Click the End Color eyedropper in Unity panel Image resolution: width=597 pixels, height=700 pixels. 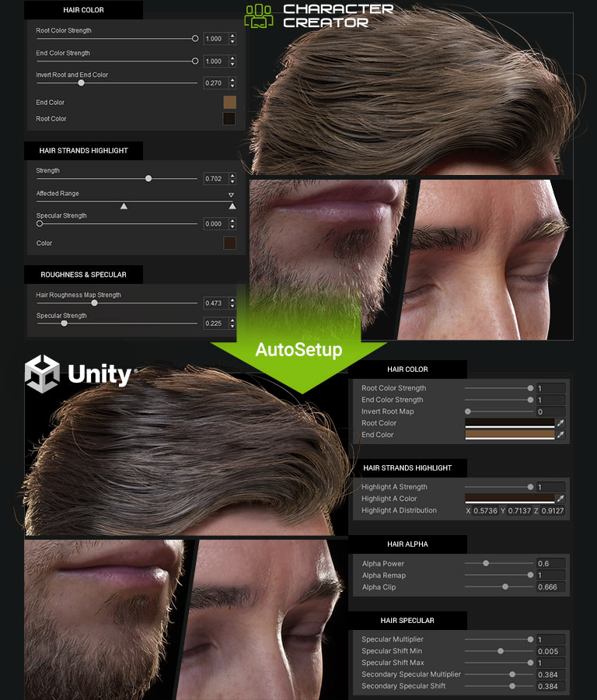pos(560,435)
